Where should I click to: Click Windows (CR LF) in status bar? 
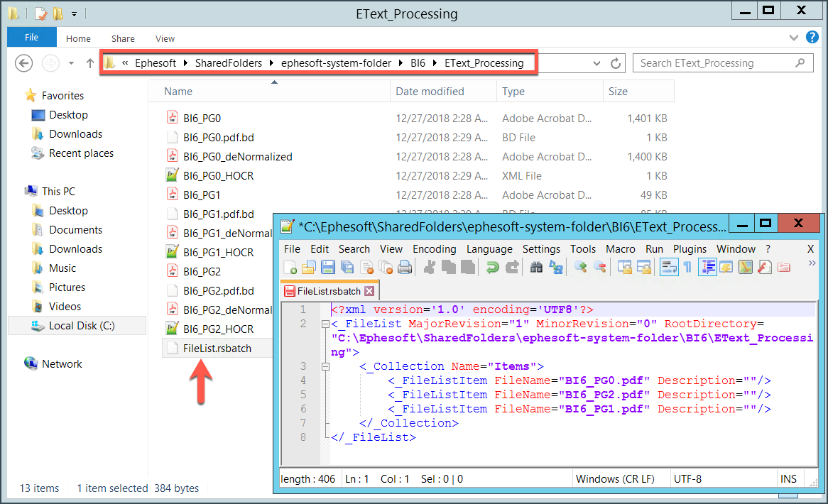pyautogui.click(x=615, y=478)
